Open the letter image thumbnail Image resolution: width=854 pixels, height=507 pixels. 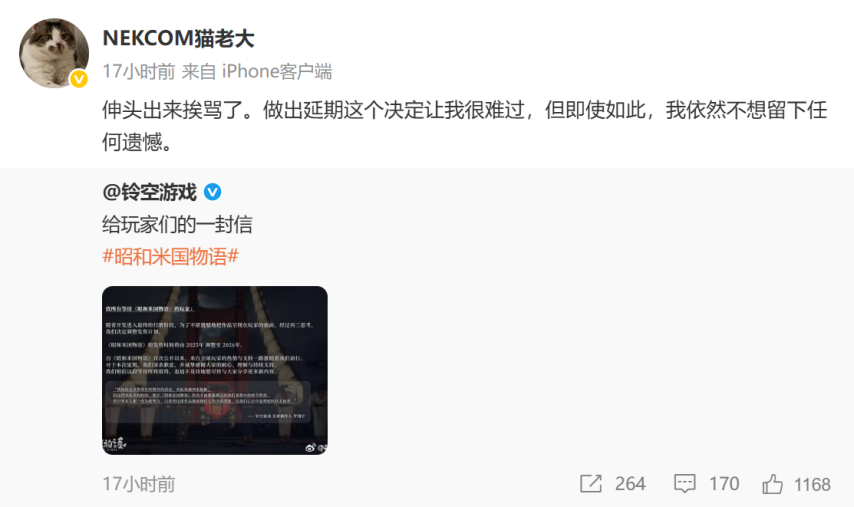click(x=215, y=370)
